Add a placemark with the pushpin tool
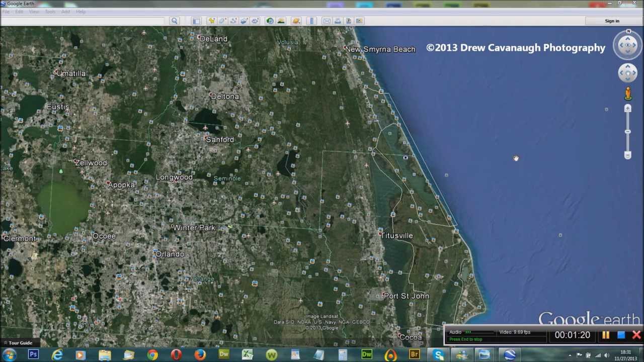The height and width of the screenshot is (362, 644). tap(211, 21)
